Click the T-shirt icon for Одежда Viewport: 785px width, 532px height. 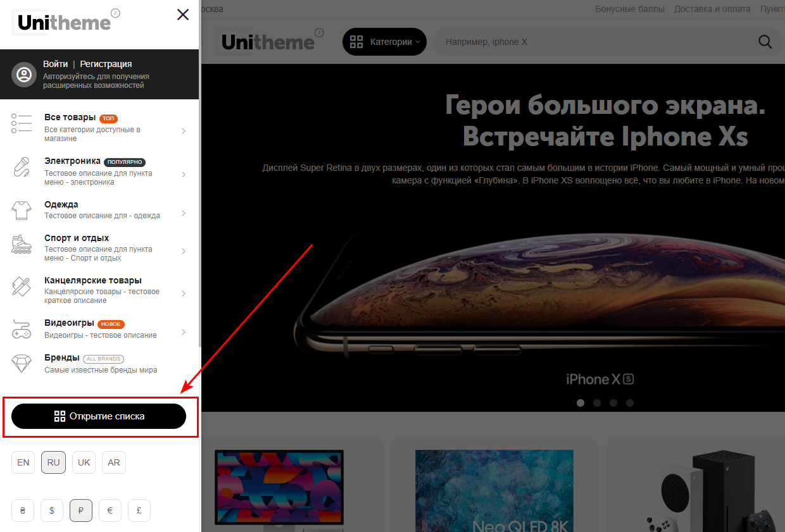(22, 210)
